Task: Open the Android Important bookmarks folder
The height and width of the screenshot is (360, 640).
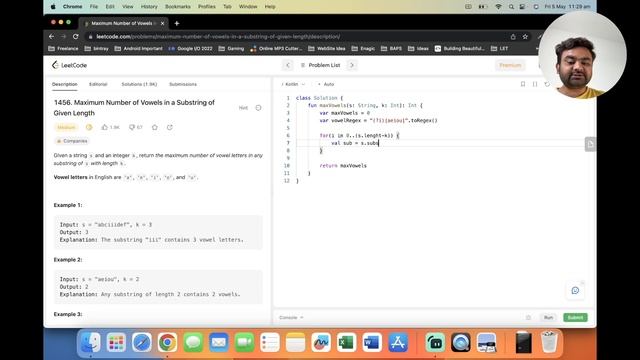Action: (x=138, y=48)
